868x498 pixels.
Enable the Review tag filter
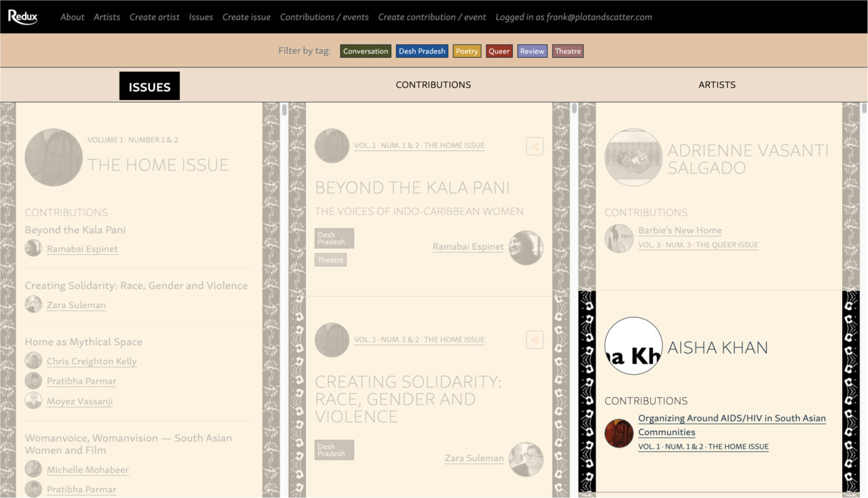click(532, 51)
